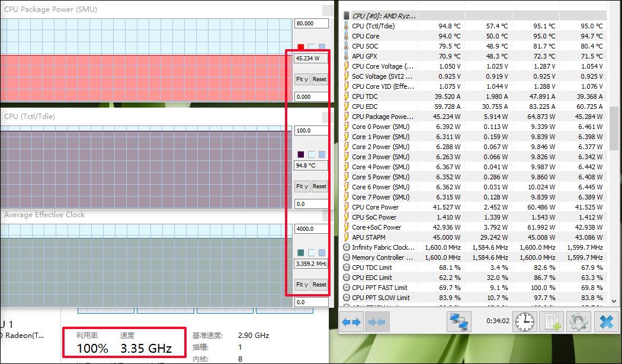
Task: Click thermometer icon of APU GFX row
Action: 346,56
